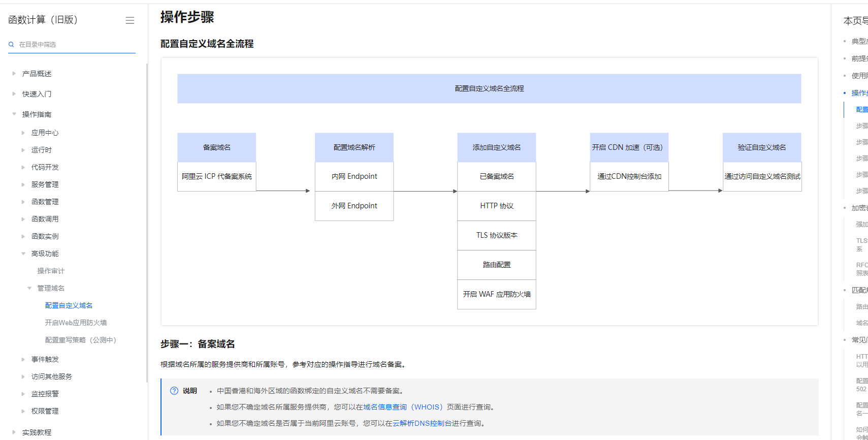Click the HTTP 协议 box
Image resolution: width=868 pixels, height=440 pixels.
[497, 206]
